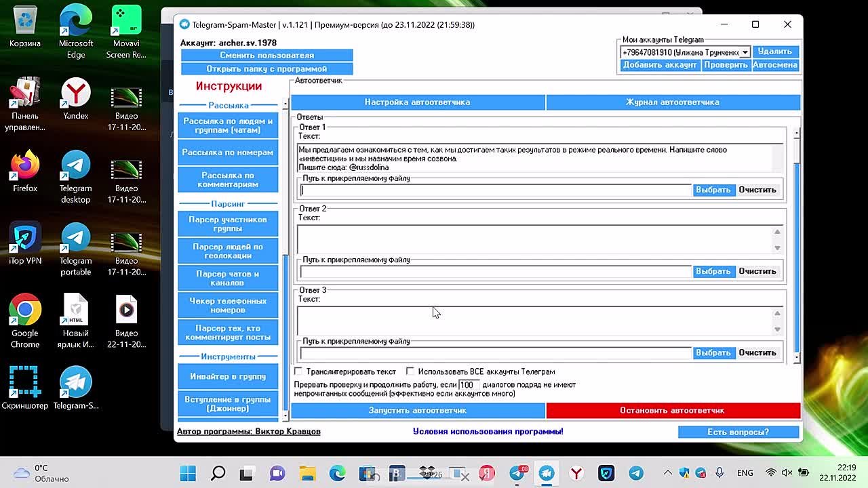The height and width of the screenshot is (488, 868).
Task: Open Рассылка по номерам section
Action: point(228,152)
